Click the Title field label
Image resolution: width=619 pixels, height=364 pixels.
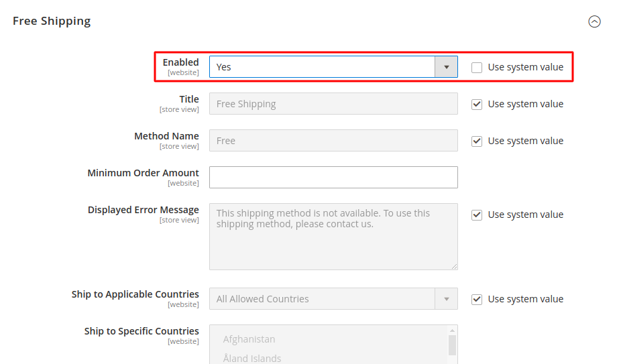coord(189,99)
